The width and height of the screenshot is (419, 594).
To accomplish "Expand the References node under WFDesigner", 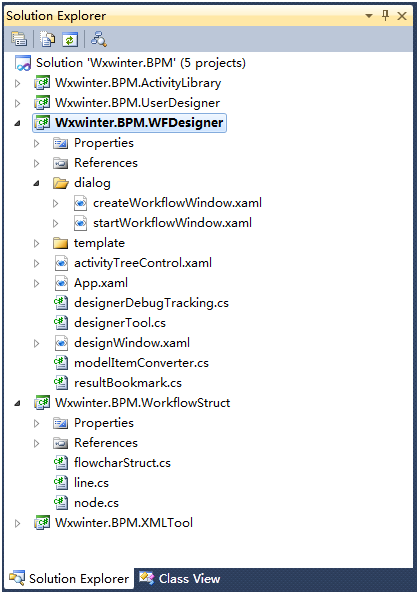I will tap(36, 163).
